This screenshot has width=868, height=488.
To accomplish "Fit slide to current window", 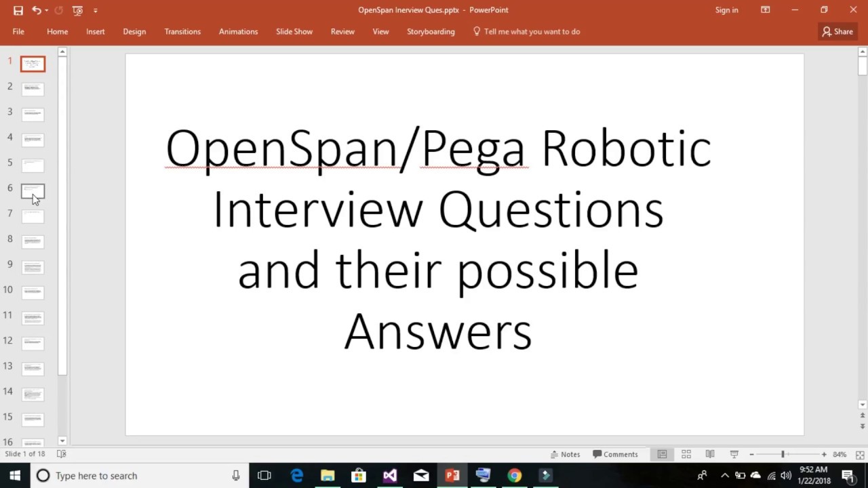I will [860, 454].
